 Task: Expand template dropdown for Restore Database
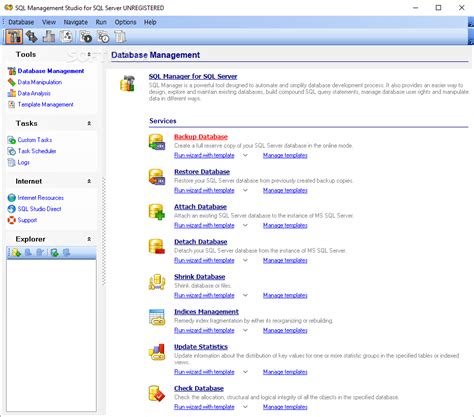[x=245, y=190]
